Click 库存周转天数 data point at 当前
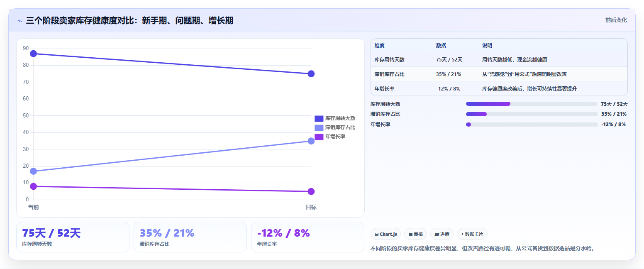The image size is (644, 269). coord(33,54)
